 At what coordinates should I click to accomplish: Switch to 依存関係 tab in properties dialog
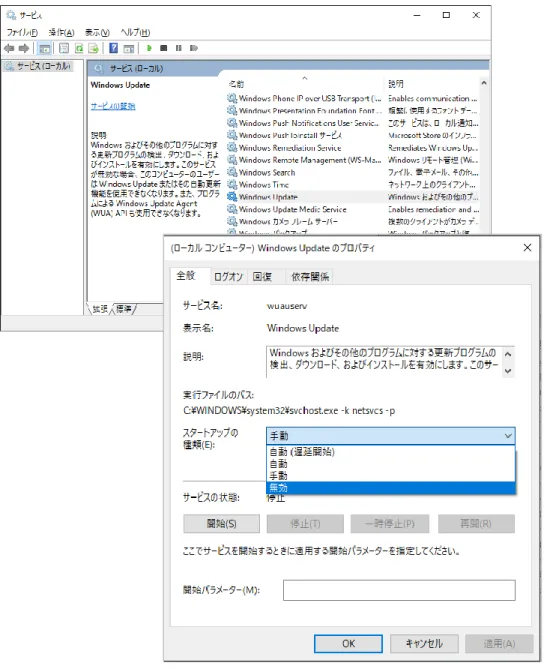pyautogui.click(x=310, y=277)
